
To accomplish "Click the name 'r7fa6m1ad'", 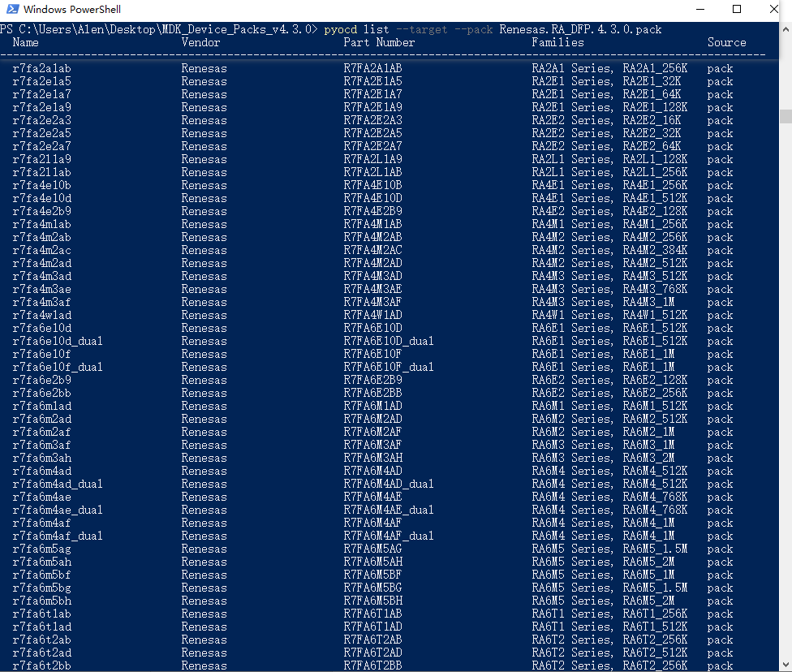I will click(42, 406).
